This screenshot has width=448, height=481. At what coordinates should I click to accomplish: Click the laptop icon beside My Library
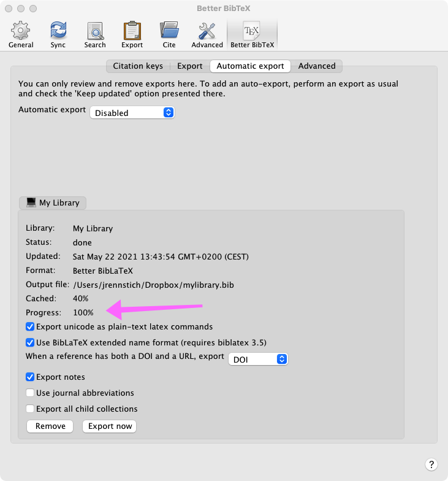point(31,202)
